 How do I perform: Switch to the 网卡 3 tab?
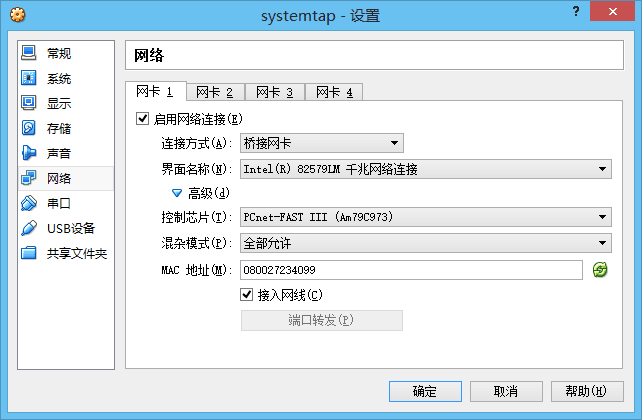(275, 92)
